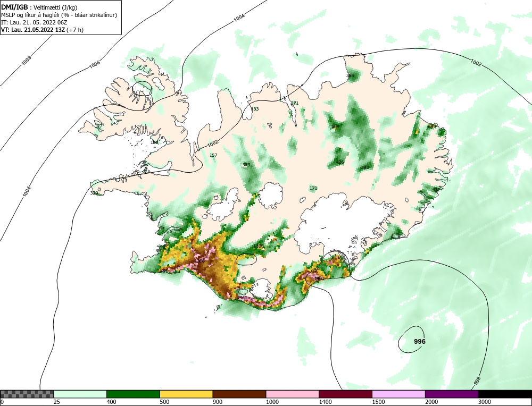The image size is (532, 406).
Task: Click the gray checkered 0–25 legend swatch
Action: [27, 394]
